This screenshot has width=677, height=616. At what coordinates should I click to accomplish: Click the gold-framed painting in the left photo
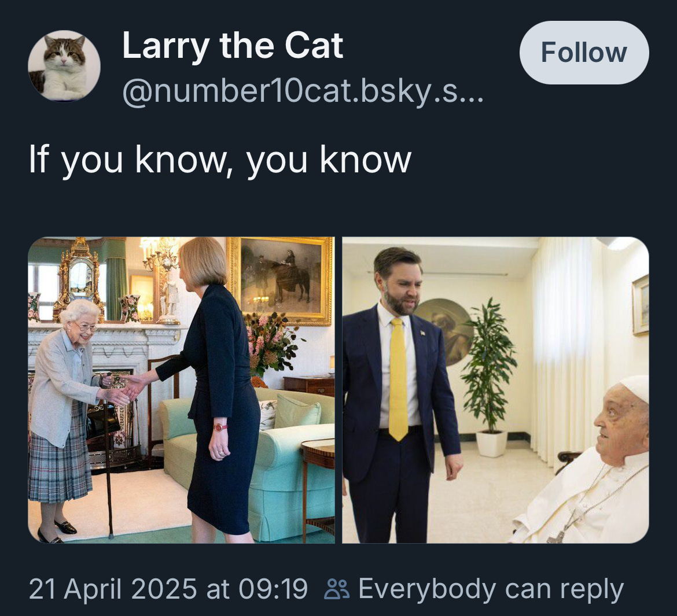(x=280, y=281)
